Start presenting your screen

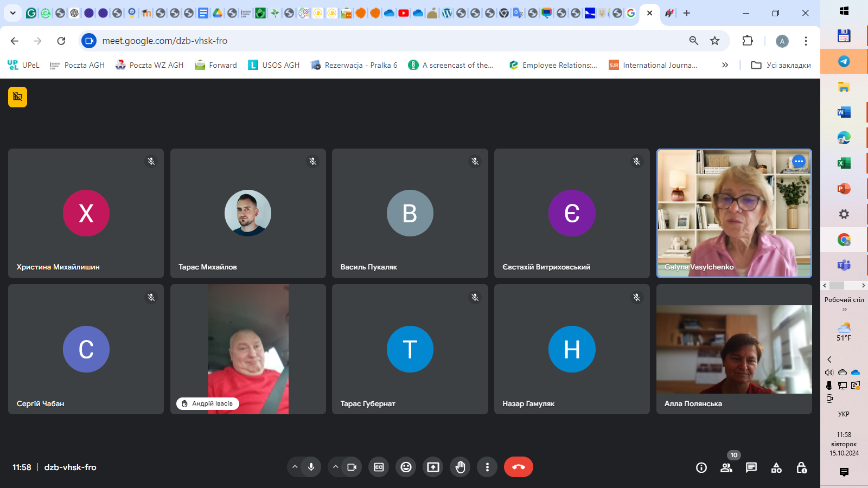(x=433, y=467)
